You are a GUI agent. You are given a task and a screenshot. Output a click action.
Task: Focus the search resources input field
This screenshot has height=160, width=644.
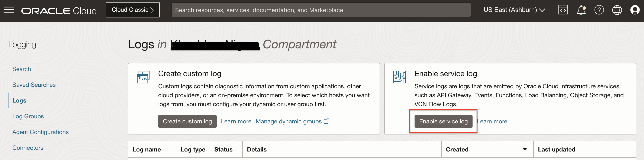pyautogui.click(x=321, y=10)
